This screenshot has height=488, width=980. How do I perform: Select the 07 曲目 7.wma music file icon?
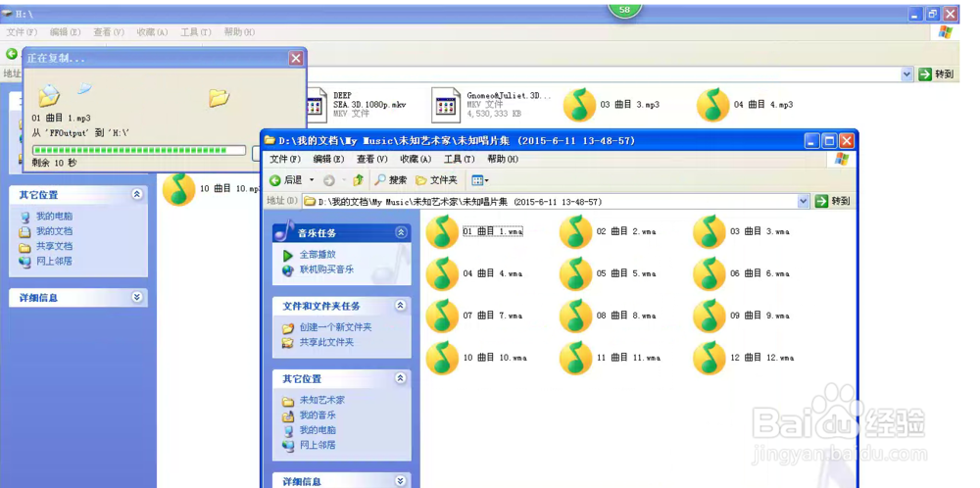(443, 316)
